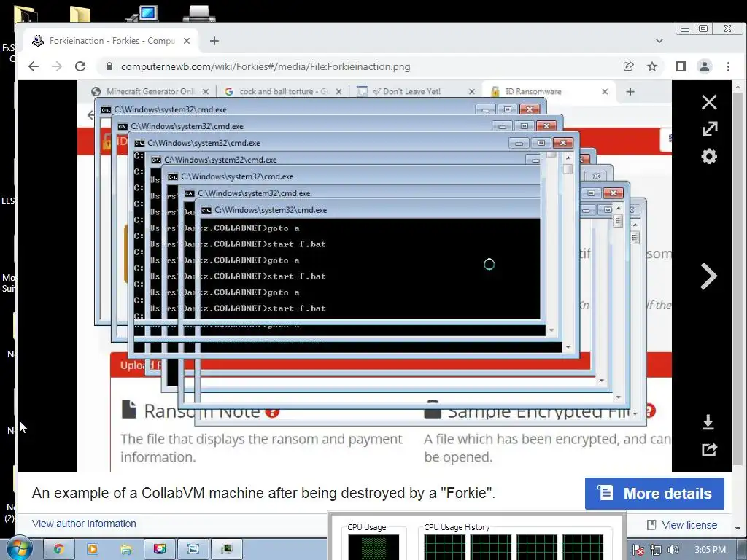Open media viewer settings gear
The height and width of the screenshot is (560, 747).
[x=709, y=156]
